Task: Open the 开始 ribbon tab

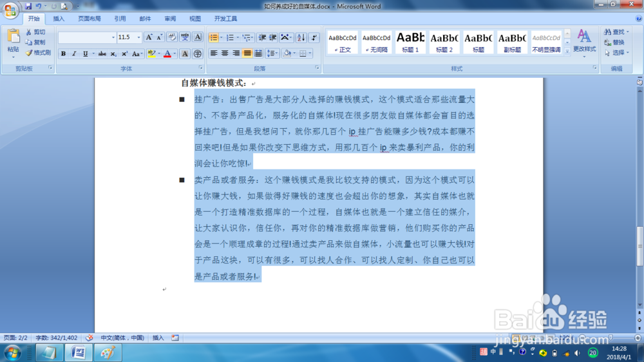Action: 33,19
